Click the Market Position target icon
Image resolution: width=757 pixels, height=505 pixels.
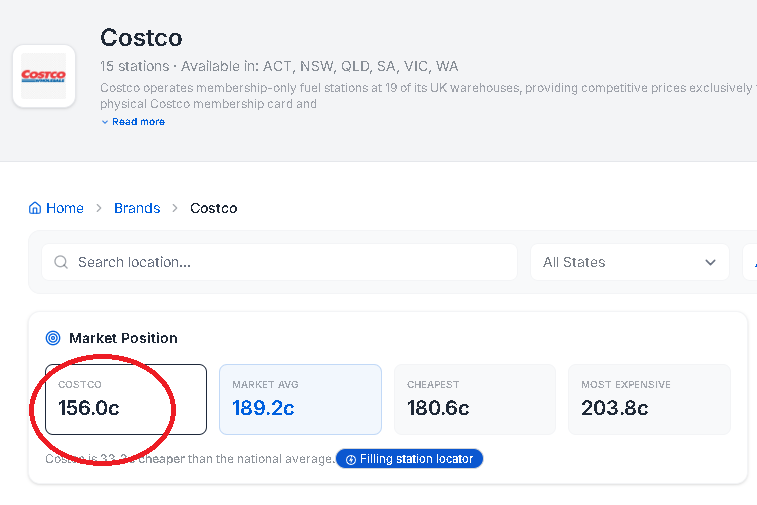click(x=53, y=338)
